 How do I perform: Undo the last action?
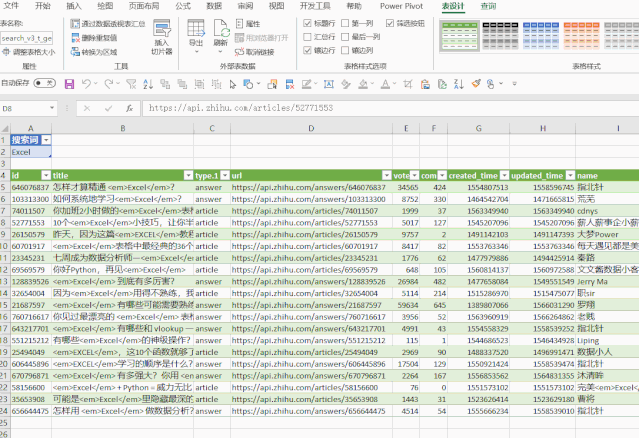coord(86,84)
